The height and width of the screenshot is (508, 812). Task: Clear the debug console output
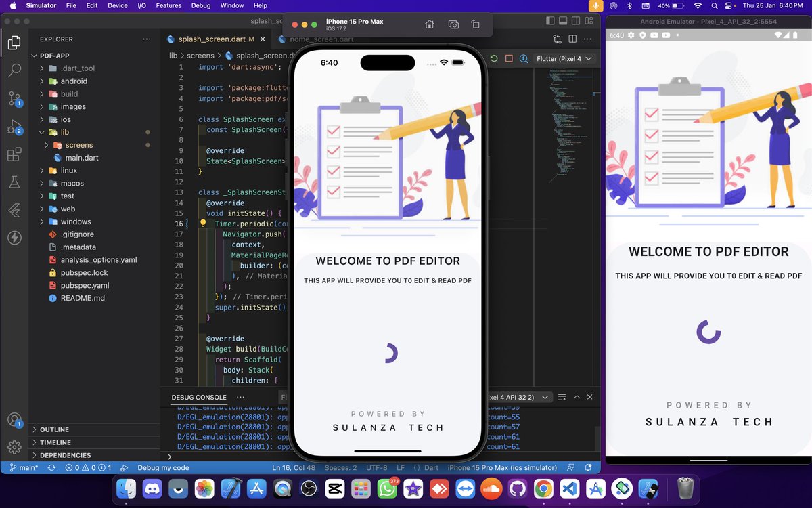[562, 398]
